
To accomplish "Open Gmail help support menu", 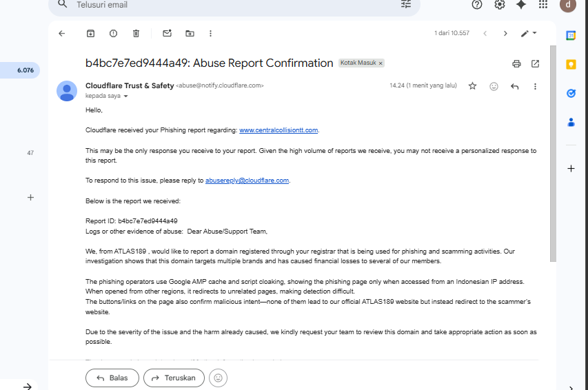I will [x=476, y=5].
